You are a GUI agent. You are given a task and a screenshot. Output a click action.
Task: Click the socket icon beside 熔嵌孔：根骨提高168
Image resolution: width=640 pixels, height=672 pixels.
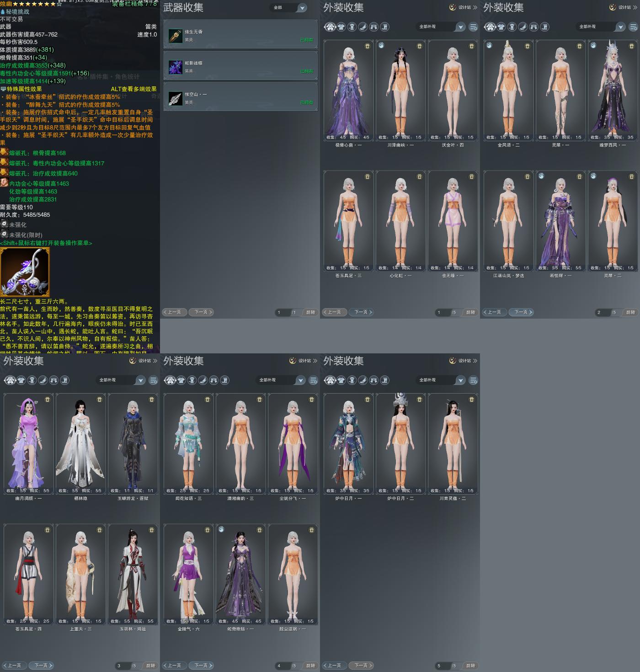tap(4, 153)
